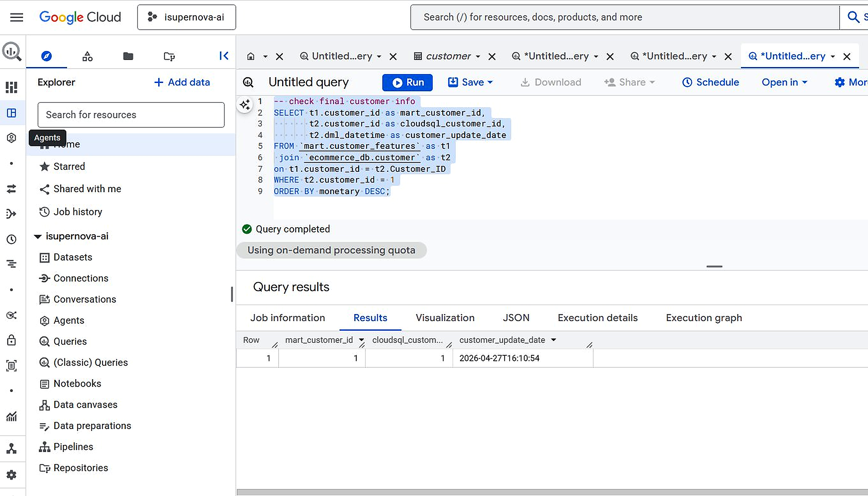
Task: Select the folder pane tab icon
Action: 128,56
